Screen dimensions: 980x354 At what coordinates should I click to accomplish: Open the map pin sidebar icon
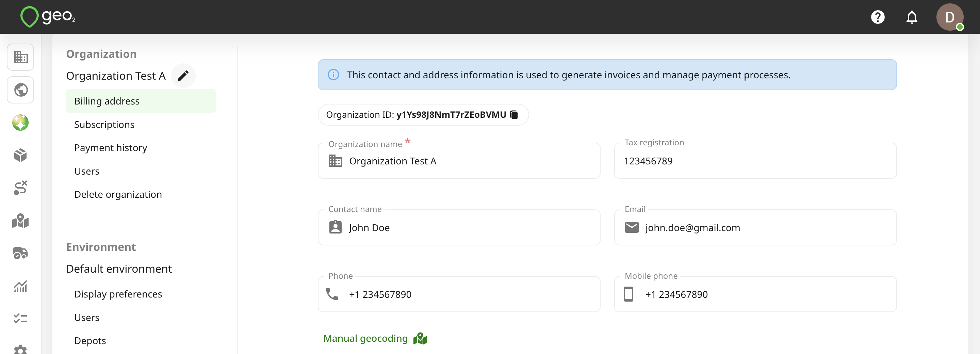tap(20, 221)
